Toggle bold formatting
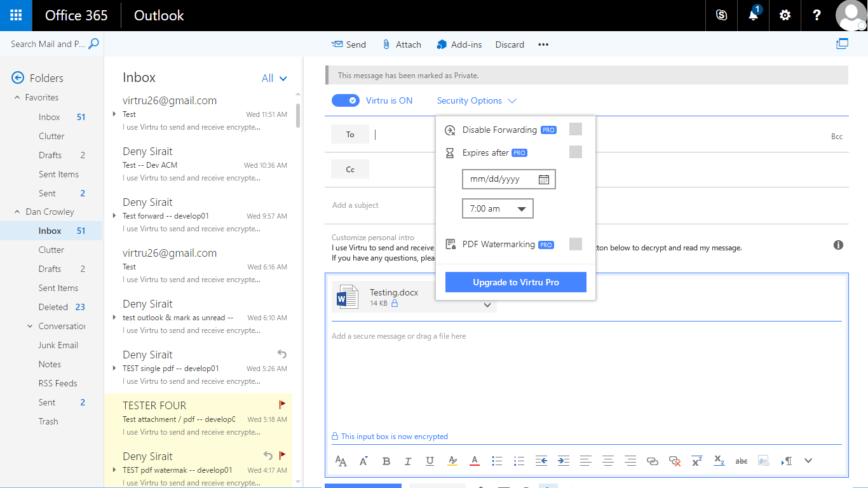This screenshot has height=488, width=868. 386,461
